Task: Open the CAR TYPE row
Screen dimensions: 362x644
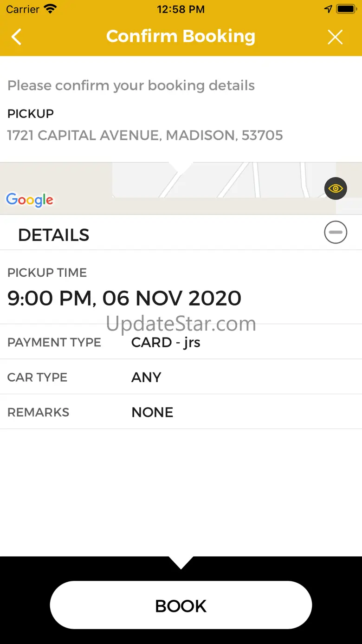Action: point(181,377)
